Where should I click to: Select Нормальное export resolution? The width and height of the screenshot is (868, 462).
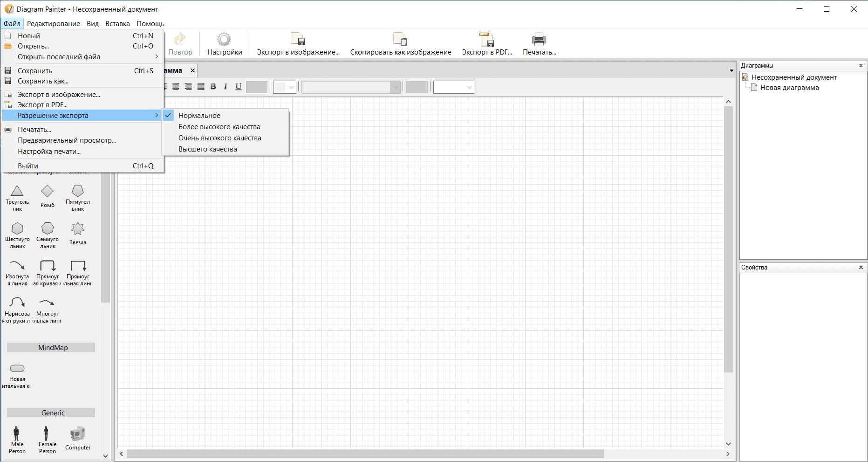tap(226, 116)
